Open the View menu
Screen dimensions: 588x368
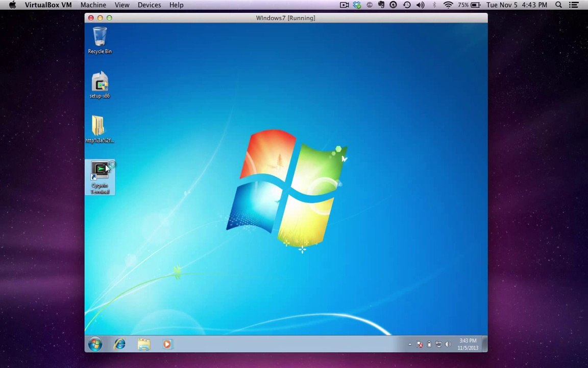click(122, 5)
